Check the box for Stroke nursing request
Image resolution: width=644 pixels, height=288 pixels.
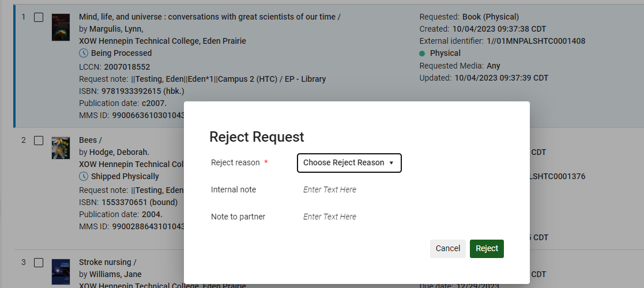tap(39, 263)
